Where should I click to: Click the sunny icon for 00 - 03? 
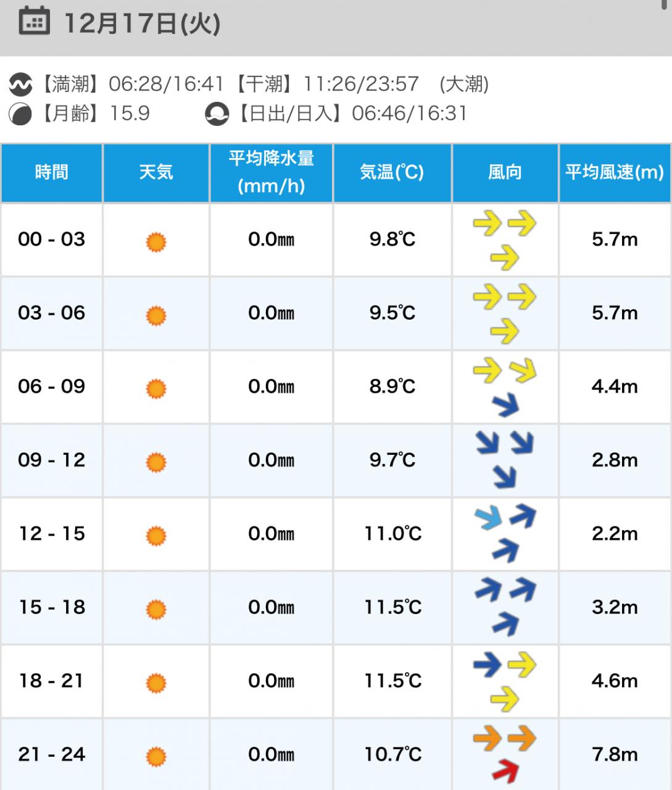pyautogui.click(x=156, y=241)
